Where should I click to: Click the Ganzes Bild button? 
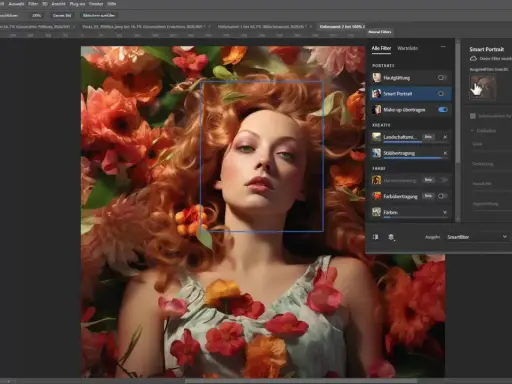pos(62,15)
